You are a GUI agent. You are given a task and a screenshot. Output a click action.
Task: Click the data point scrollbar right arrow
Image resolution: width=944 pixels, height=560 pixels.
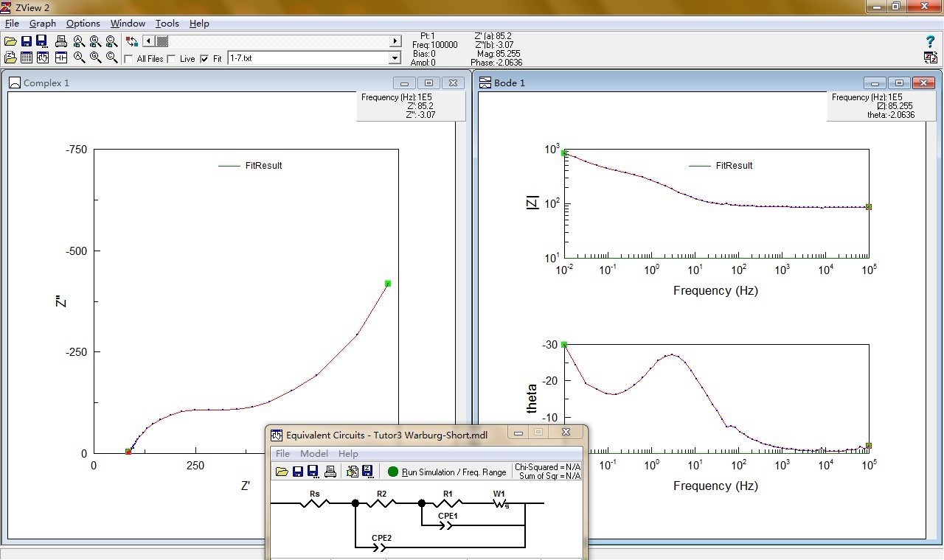click(x=395, y=41)
